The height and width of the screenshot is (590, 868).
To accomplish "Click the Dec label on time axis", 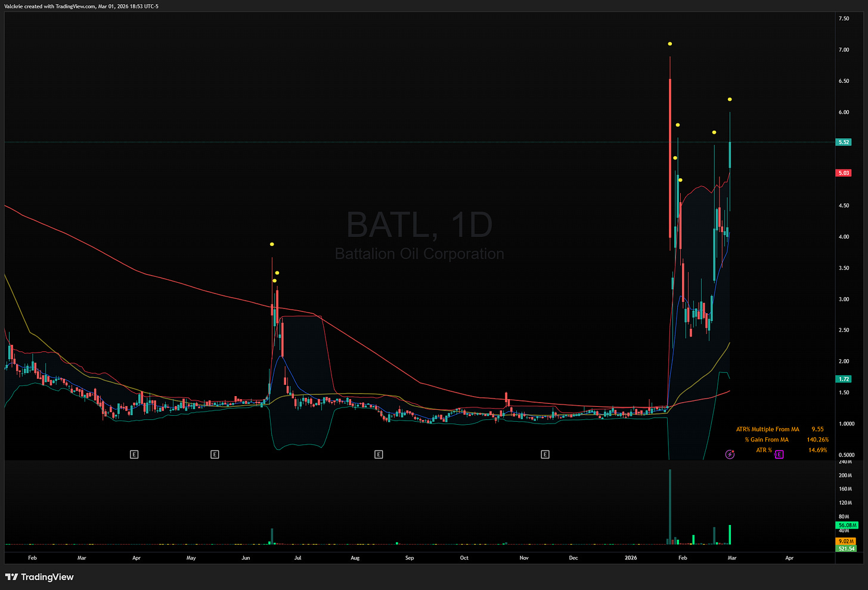I will (573, 558).
